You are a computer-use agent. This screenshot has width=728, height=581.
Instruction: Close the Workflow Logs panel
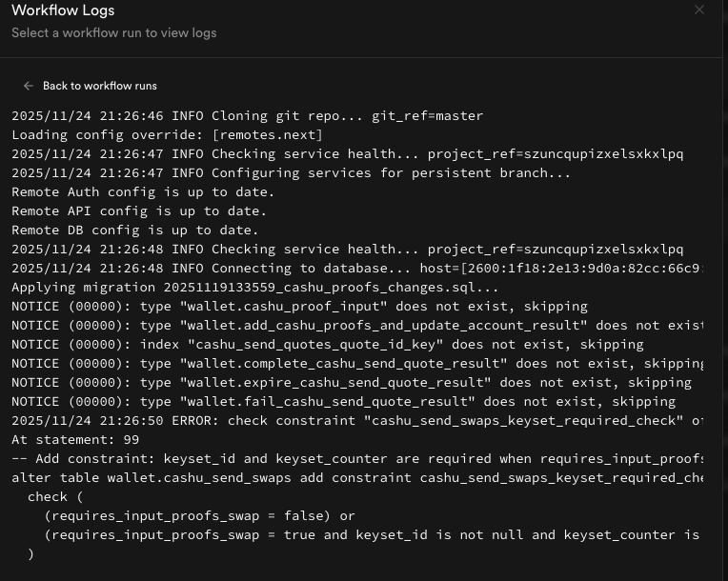point(699,10)
